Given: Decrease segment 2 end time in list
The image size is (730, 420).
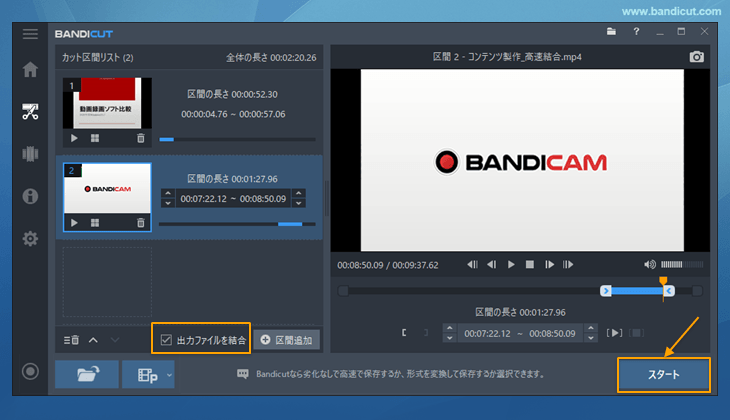Looking at the screenshot, I should (299, 203).
